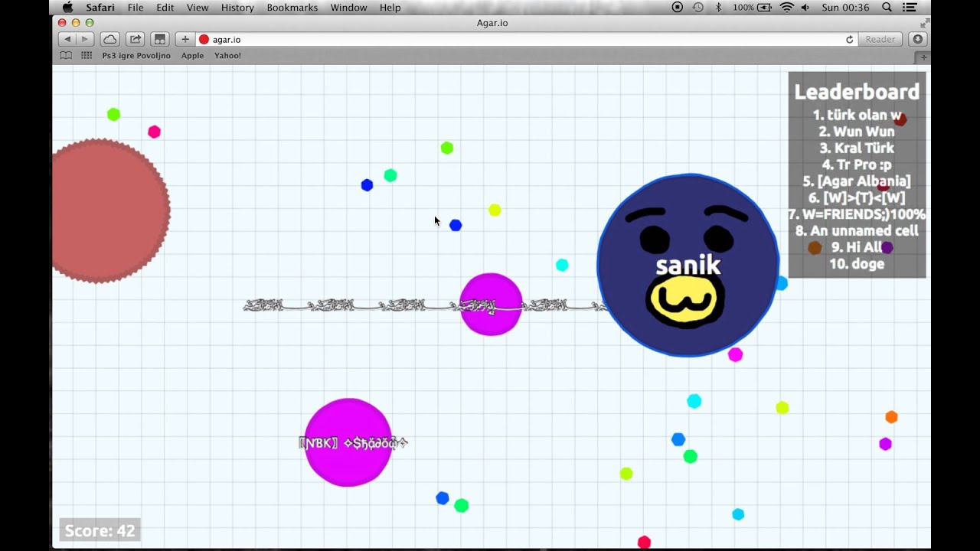Open the Top Sites grid icon in bookmarks bar
Screen dimensions: 980x551
coord(87,55)
